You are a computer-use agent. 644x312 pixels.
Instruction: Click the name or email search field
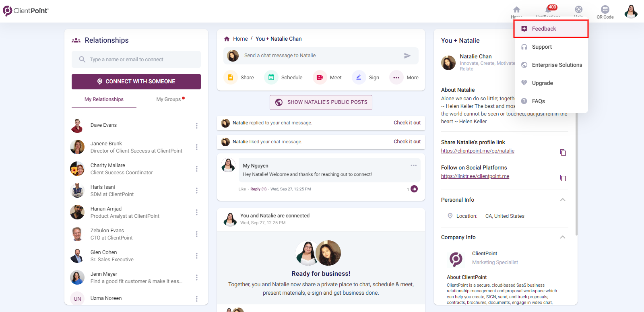click(x=136, y=59)
